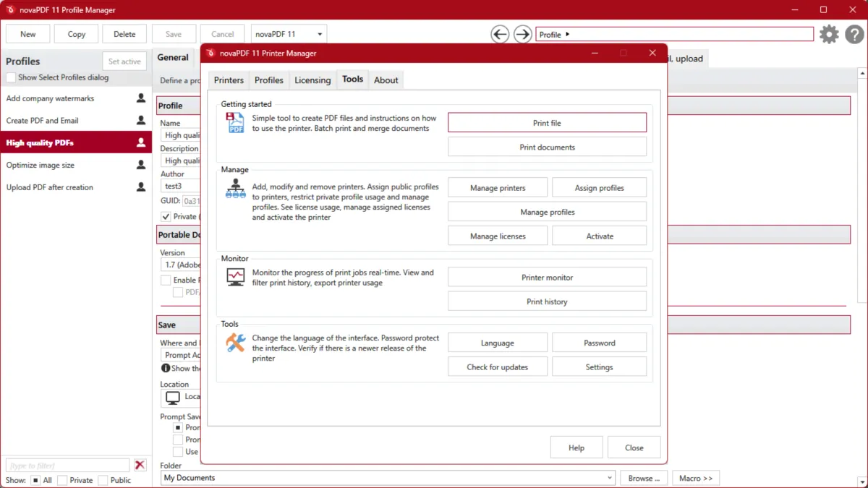This screenshot has width=868, height=488.
Task: Open the About tab
Action: [x=386, y=80]
